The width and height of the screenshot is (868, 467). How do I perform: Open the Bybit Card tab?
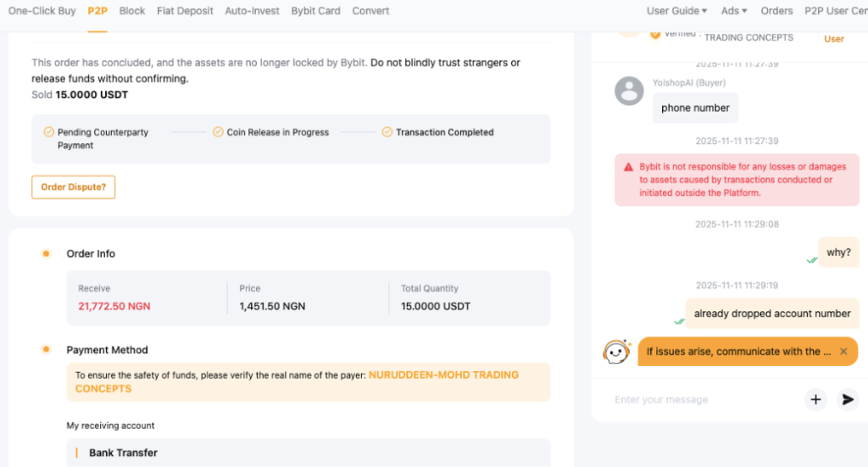click(x=315, y=11)
